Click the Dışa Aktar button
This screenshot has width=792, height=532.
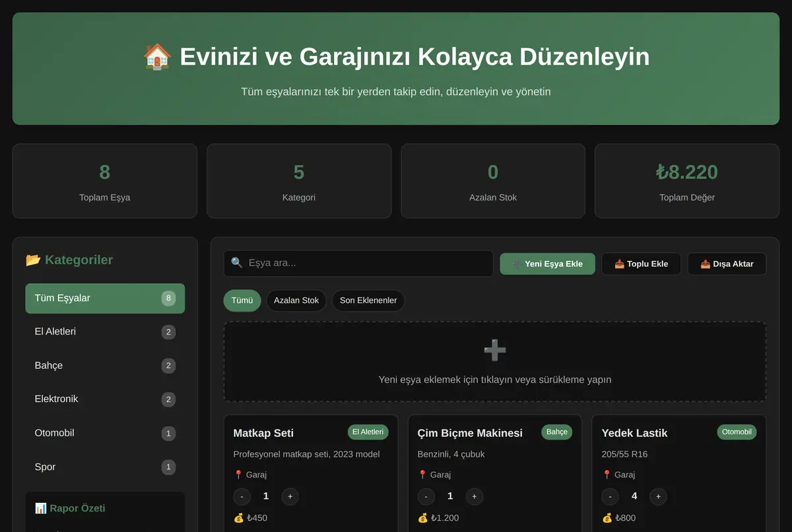(x=727, y=264)
